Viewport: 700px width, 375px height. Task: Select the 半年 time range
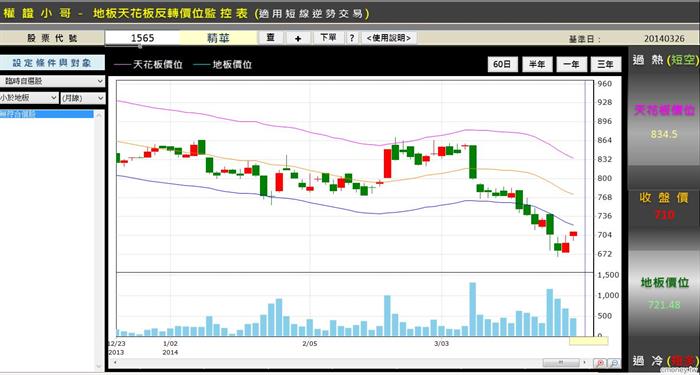click(x=537, y=64)
